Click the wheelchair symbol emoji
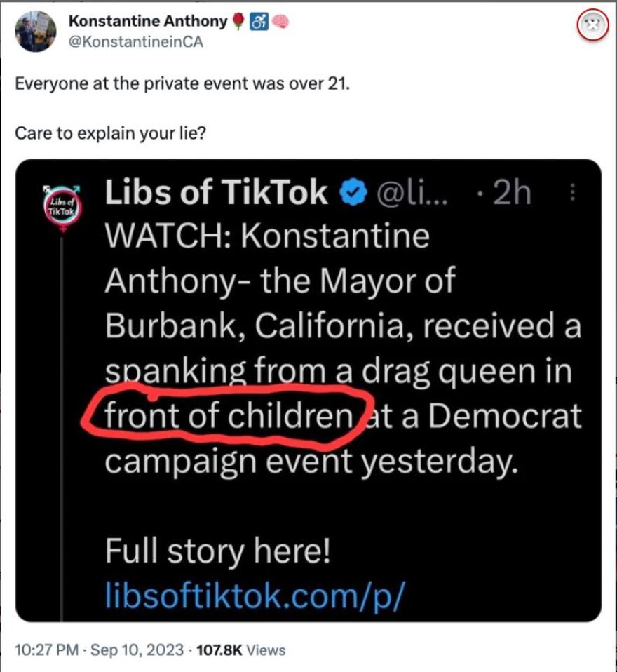 [x=259, y=22]
